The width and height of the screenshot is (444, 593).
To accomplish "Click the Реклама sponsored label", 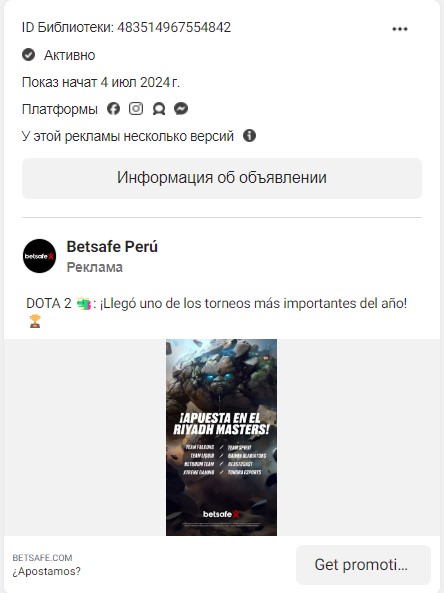I will tap(95, 267).
